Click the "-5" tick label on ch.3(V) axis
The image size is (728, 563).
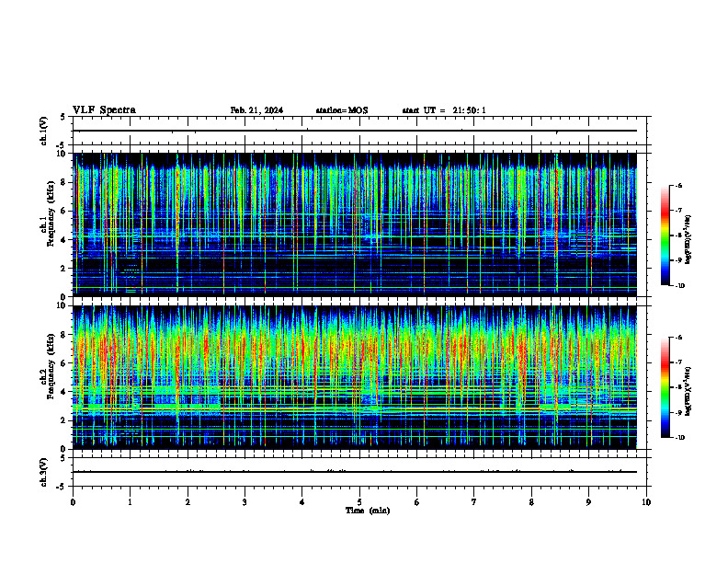(x=61, y=487)
